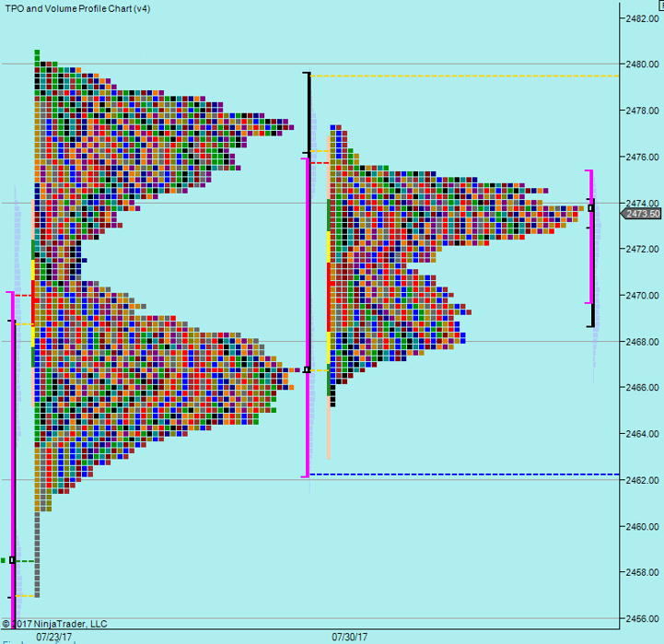This screenshot has width=664, height=644.
Task: Click the 2456.00 price axis label
Action: click(640, 618)
